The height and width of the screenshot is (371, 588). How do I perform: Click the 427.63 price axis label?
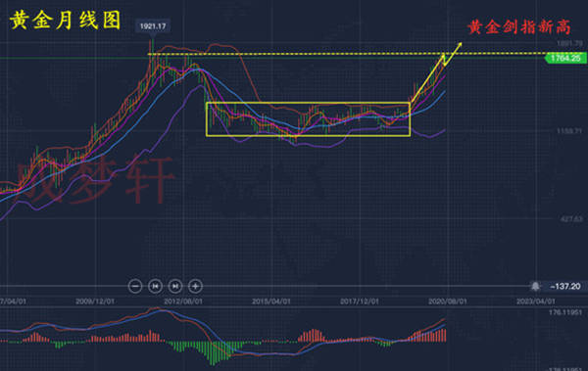point(571,219)
